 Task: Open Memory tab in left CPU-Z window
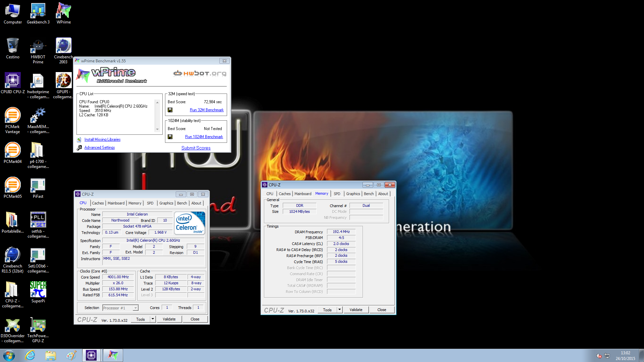135,203
